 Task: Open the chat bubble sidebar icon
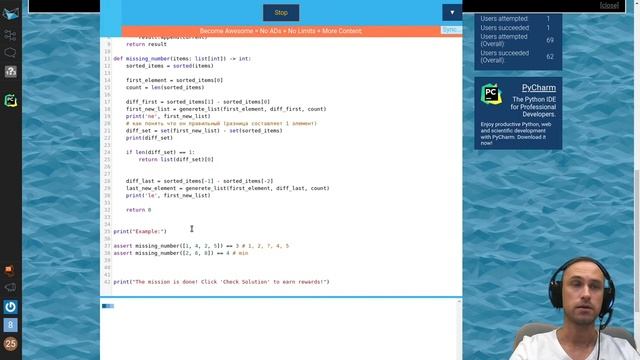pos(10,53)
